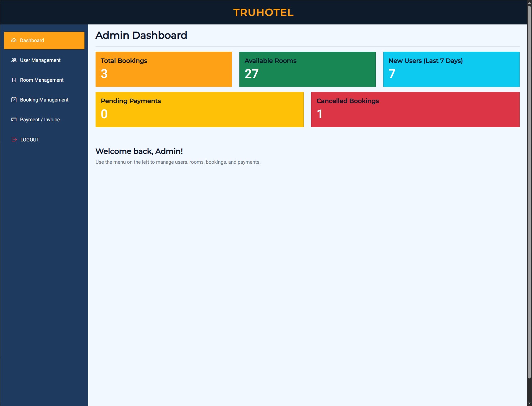Click the green Available Rooms card
The image size is (532, 406).
pos(307,69)
